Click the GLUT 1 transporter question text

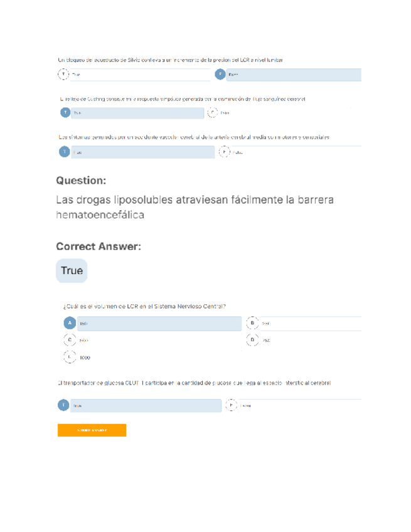coord(194,382)
